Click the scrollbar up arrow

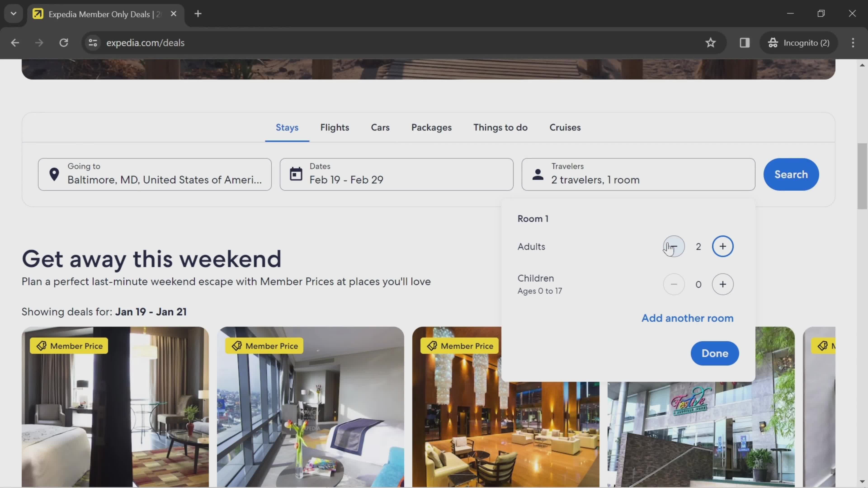click(862, 65)
